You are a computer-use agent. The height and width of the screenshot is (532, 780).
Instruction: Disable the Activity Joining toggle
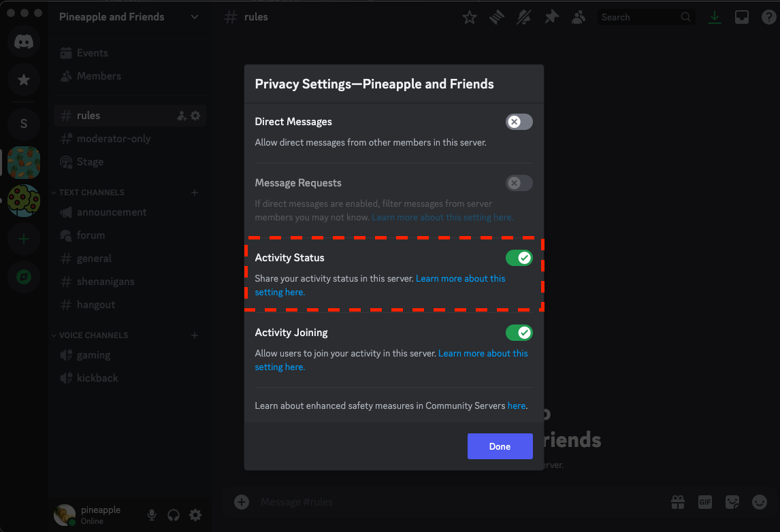(519, 333)
